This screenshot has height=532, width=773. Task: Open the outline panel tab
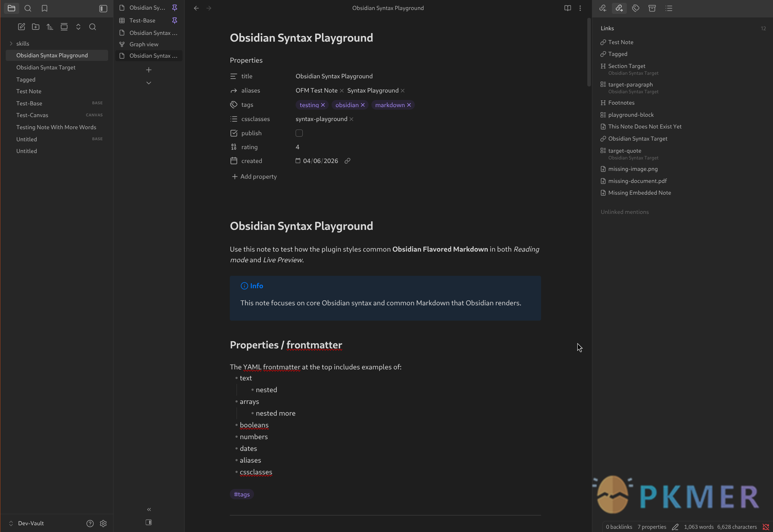tap(669, 8)
